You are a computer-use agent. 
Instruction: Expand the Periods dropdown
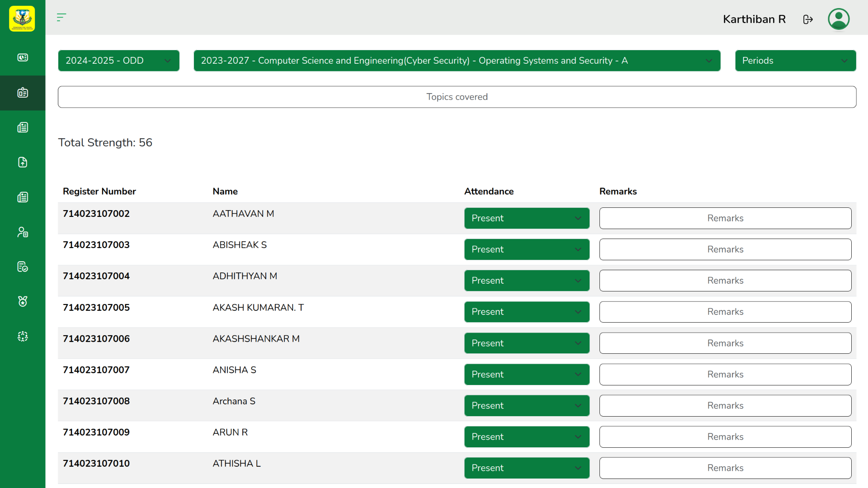pyautogui.click(x=795, y=60)
